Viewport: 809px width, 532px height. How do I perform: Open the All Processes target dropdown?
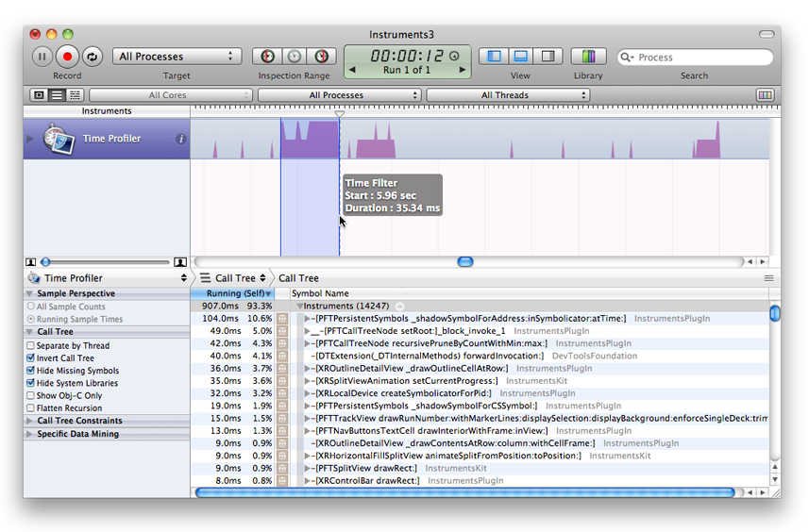tap(177, 57)
